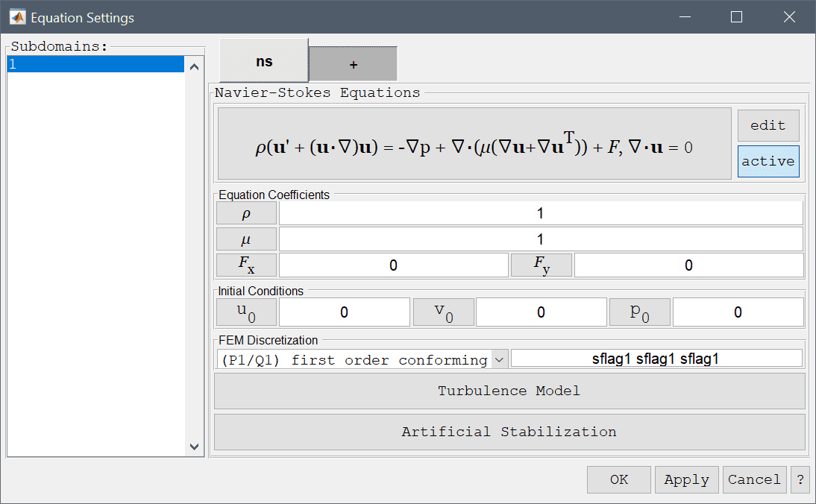Click the MATLAB icon in the title bar

tap(17, 17)
